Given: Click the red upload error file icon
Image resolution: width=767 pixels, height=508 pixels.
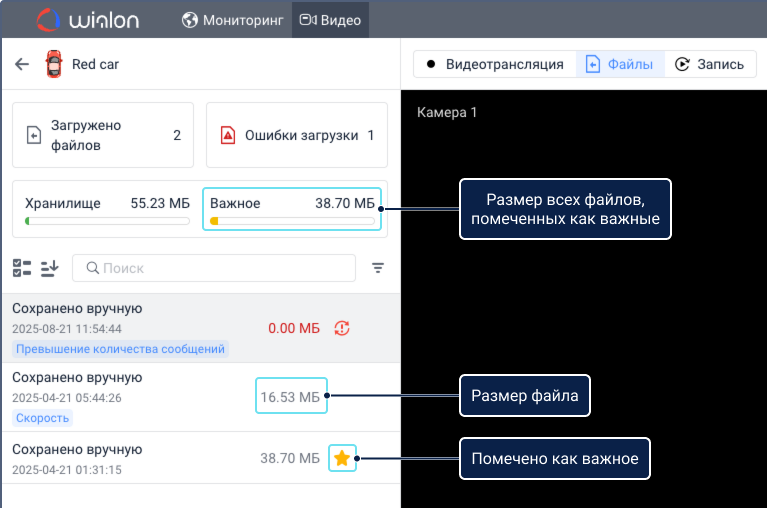Looking at the screenshot, I should [x=228, y=135].
